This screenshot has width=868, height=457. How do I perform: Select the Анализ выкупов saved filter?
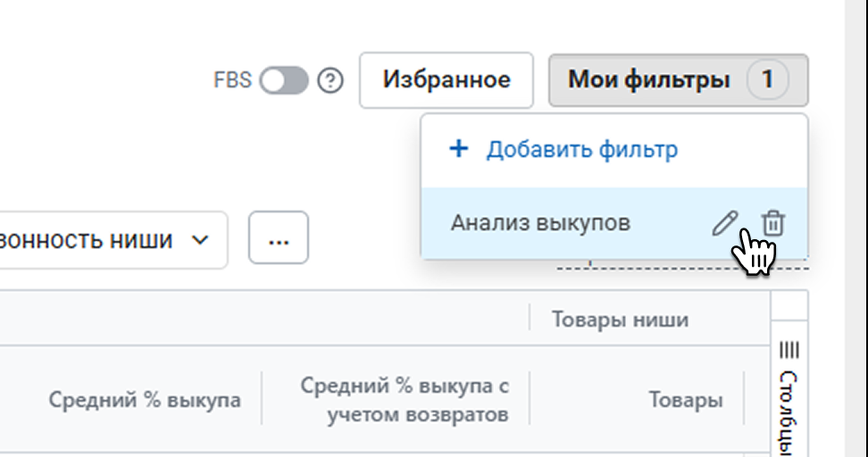(x=613, y=223)
